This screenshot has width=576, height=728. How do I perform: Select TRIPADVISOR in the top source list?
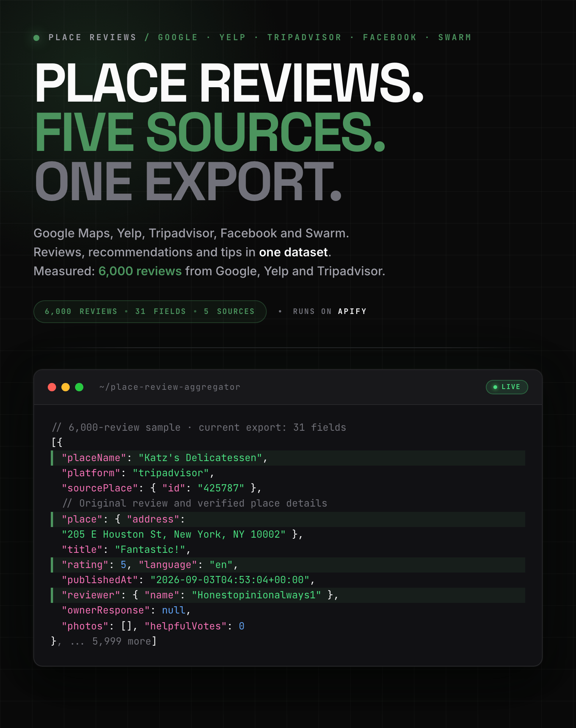[x=304, y=38]
